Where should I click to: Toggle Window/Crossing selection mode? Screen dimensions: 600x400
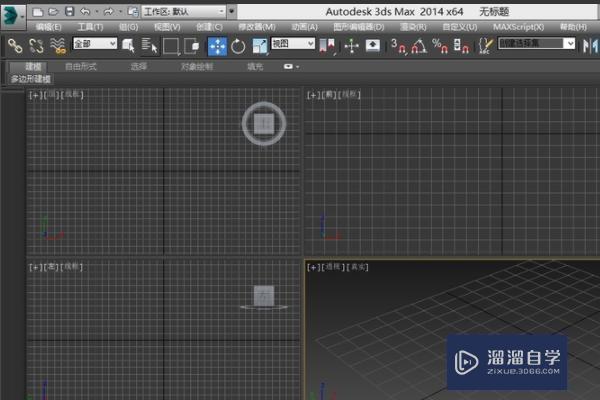point(192,46)
